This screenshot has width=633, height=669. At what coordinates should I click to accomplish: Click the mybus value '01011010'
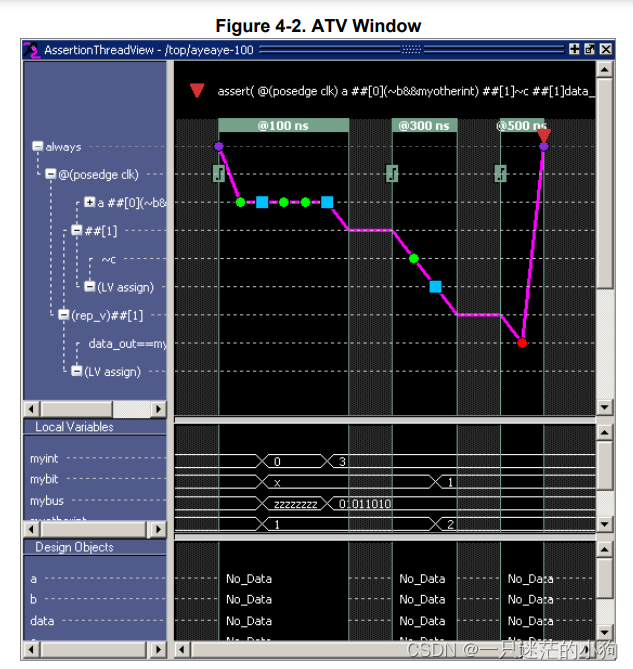tap(365, 504)
